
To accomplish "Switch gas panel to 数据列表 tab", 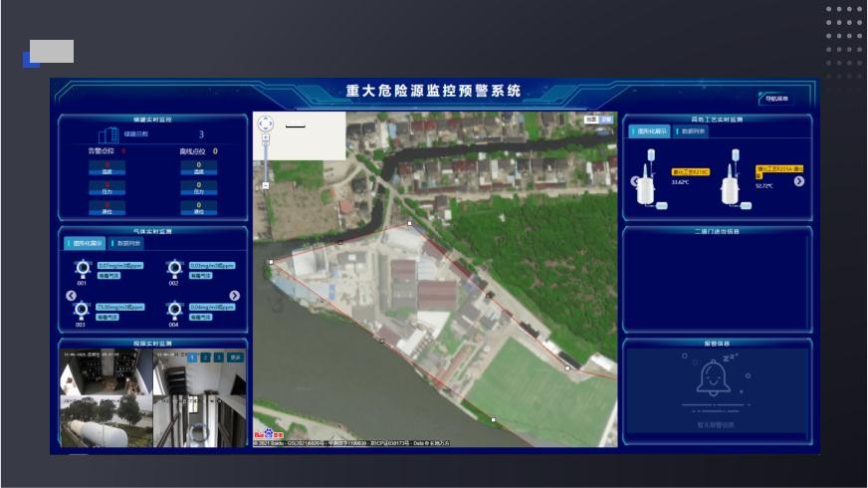I will [126, 243].
